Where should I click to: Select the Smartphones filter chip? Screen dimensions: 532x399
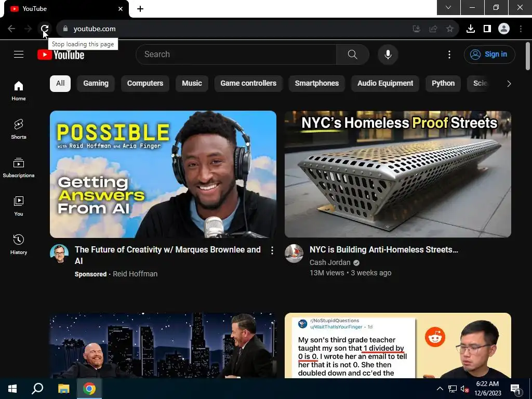[316, 84]
